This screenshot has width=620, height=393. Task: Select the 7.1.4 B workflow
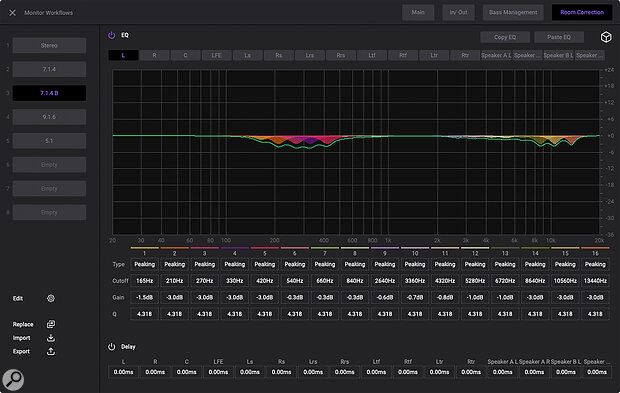(49, 93)
